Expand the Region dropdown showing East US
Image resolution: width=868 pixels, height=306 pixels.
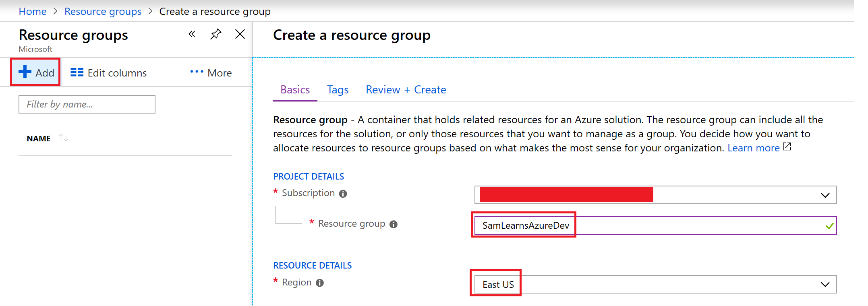click(825, 285)
